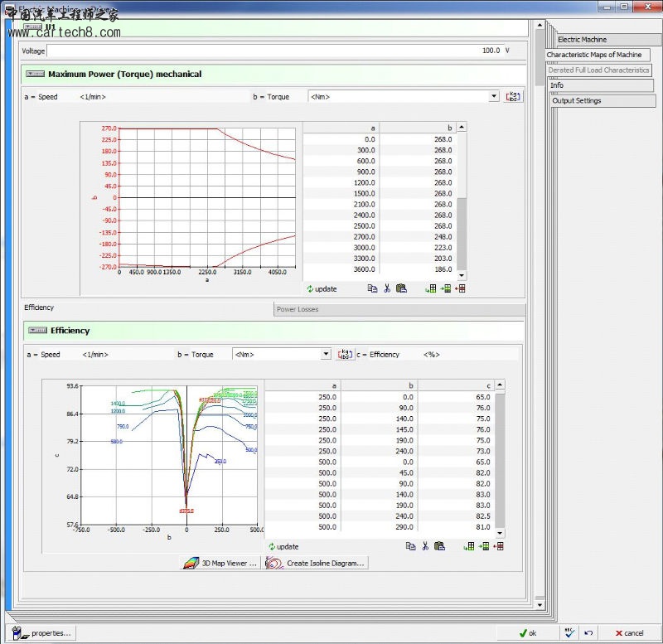The image size is (663, 644).
Task: Open unit converter beside Maximum Power torque unit
Action: tap(513, 96)
